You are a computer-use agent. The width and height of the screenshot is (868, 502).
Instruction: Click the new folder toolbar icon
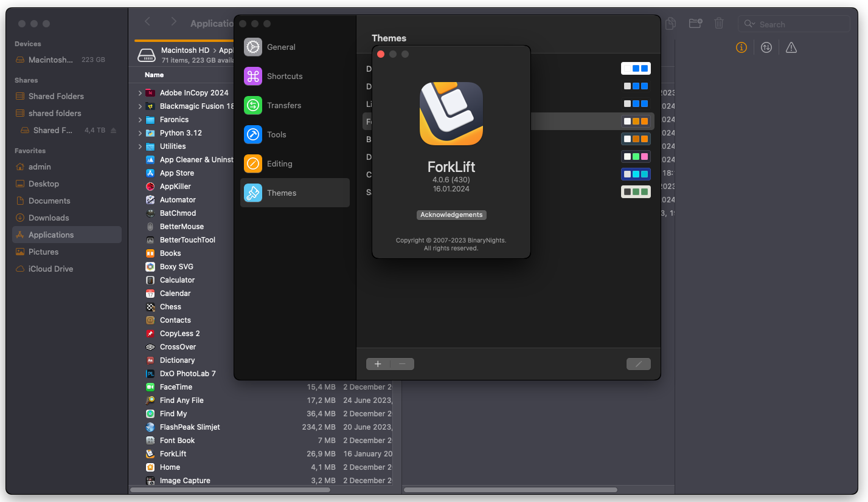[x=695, y=24]
